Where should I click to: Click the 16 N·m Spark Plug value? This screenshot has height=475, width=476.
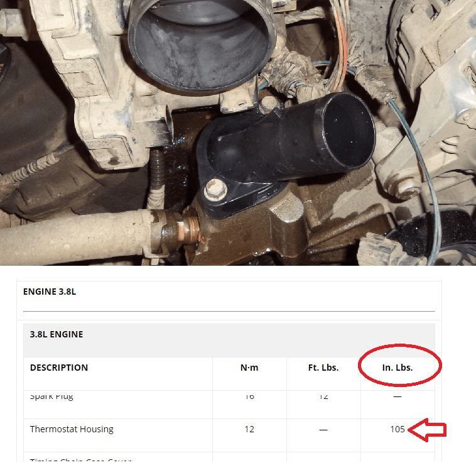(x=249, y=397)
